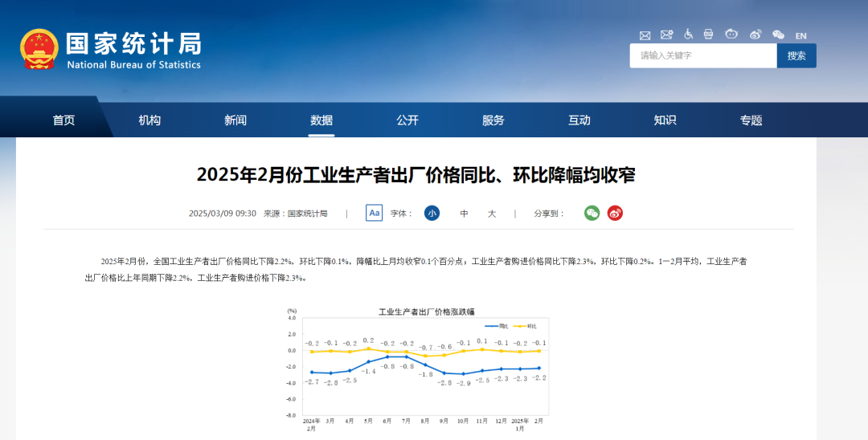Click the 5月 axis label in chart

(368, 422)
